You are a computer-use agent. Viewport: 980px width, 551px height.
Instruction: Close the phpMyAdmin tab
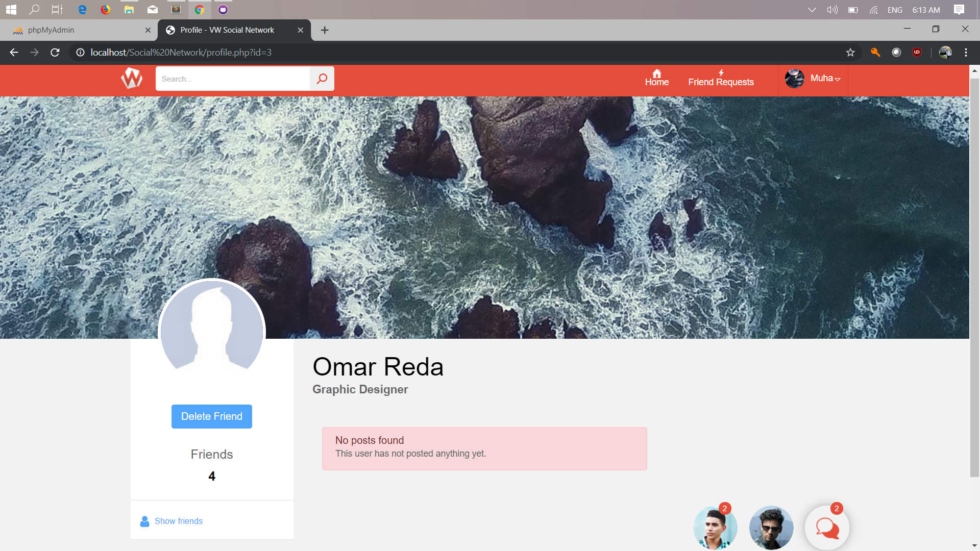pos(148,30)
